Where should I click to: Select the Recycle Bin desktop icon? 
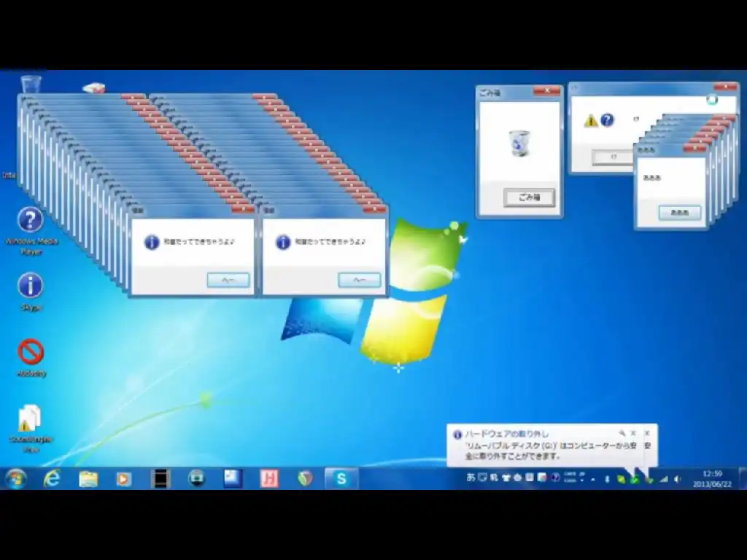click(x=31, y=85)
